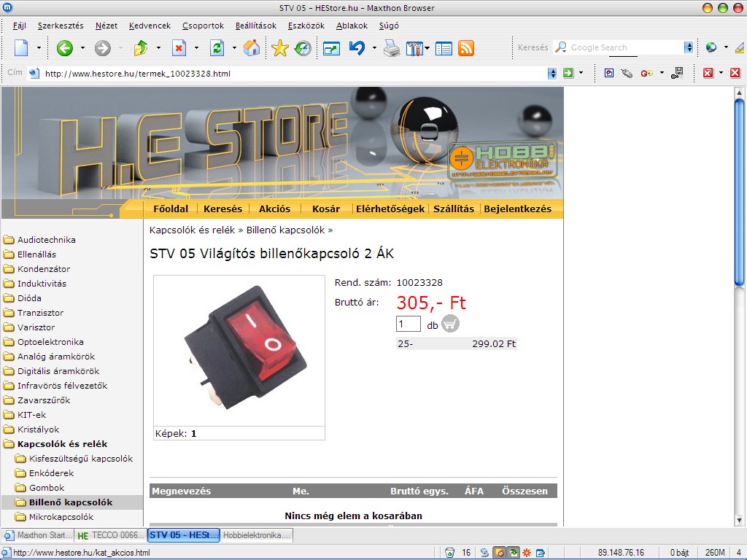Open the Kosár navigation link
This screenshot has height=560, width=747.
[326, 209]
